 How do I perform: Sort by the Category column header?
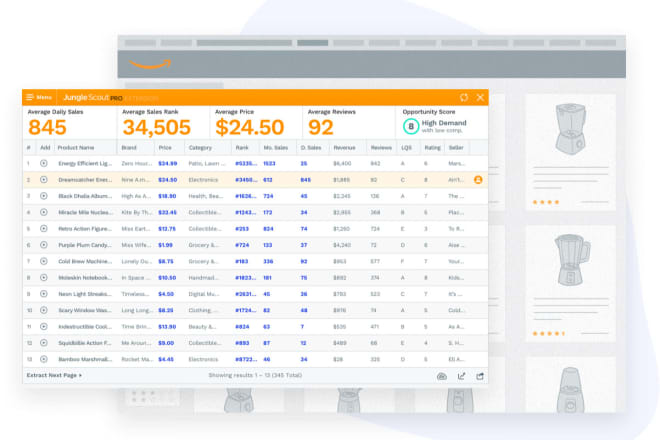point(200,148)
